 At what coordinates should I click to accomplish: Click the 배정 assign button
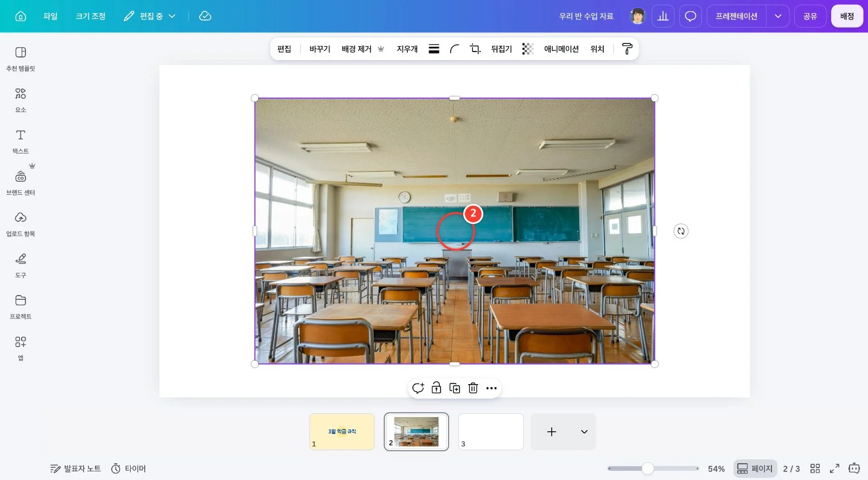pos(847,16)
